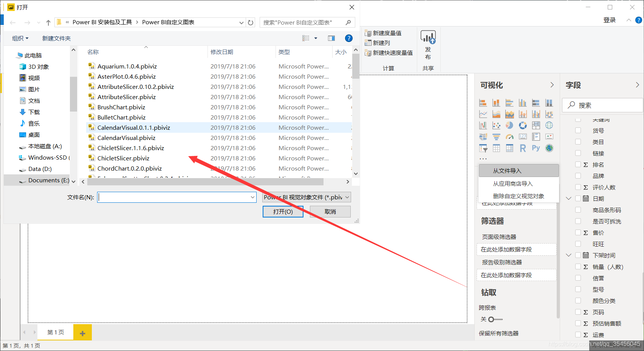Select the R script visual
Screen dimensions: 644x351
coord(523,148)
